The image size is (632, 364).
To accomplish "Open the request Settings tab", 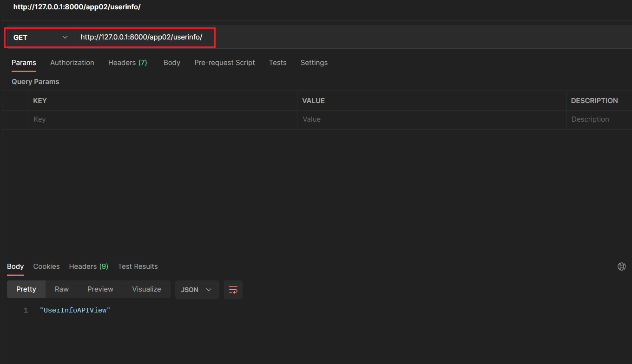I will (x=314, y=63).
